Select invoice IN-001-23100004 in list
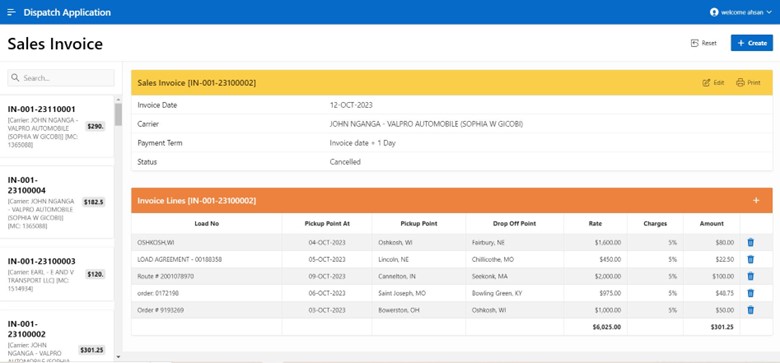 (57, 202)
